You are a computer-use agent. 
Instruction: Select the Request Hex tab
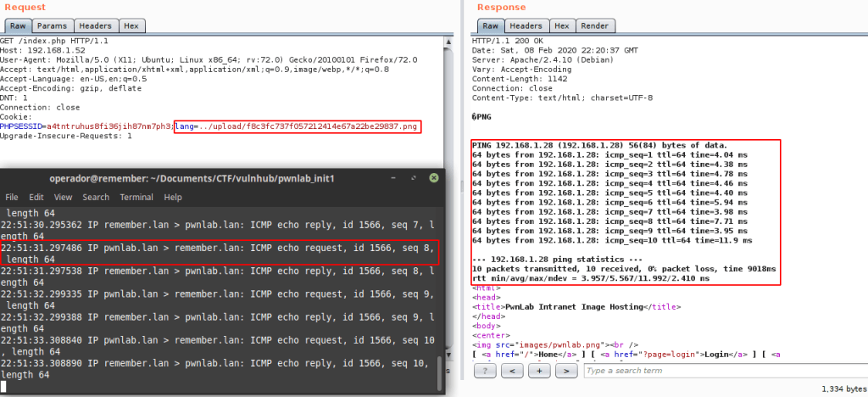click(131, 26)
